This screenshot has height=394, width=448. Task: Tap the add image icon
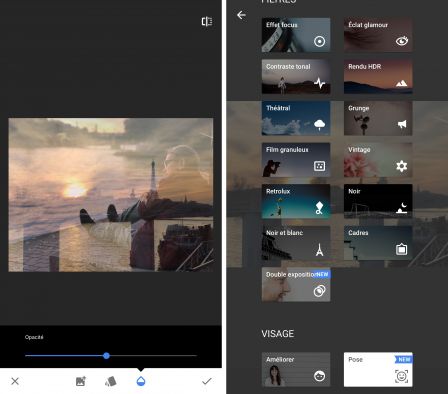[x=81, y=381]
